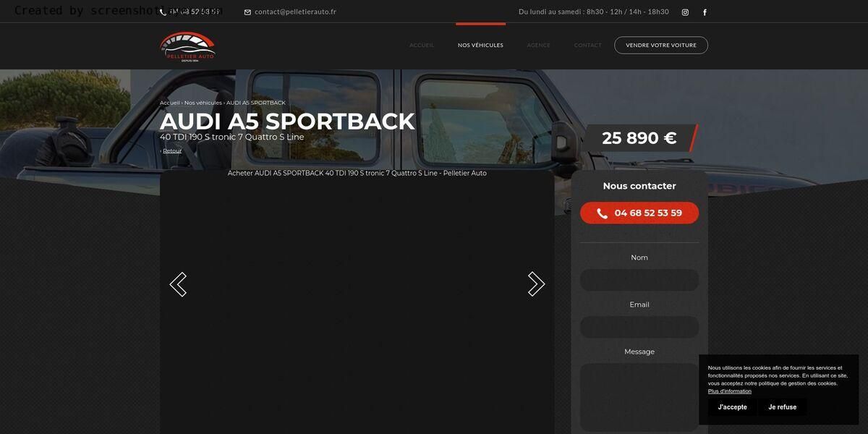The image size is (868, 434).
Task: Show next vehicle photo with right arrow
Action: [x=536, y=284]
